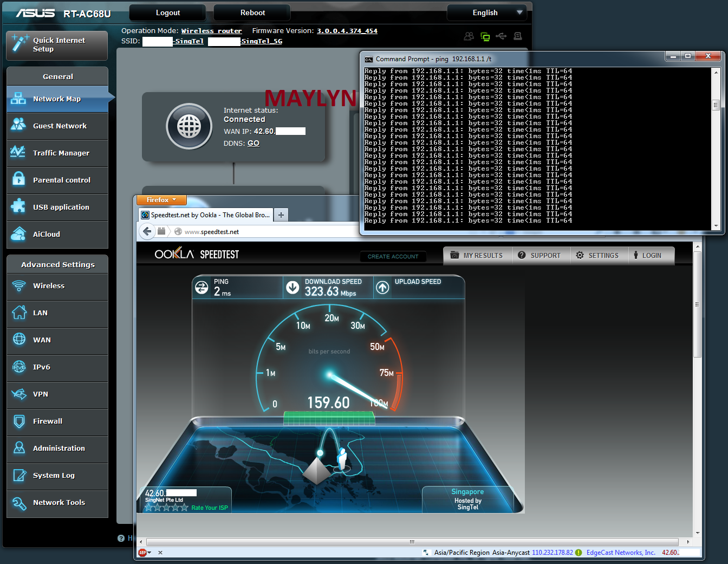Click the USB status icon in header
The width and height of the screenshot is (728, 564).
501,36
